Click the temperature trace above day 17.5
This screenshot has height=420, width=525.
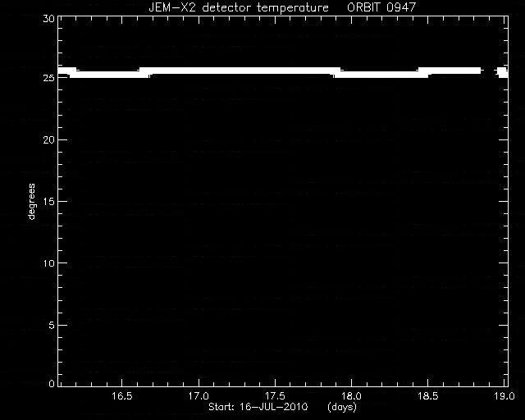275,71
